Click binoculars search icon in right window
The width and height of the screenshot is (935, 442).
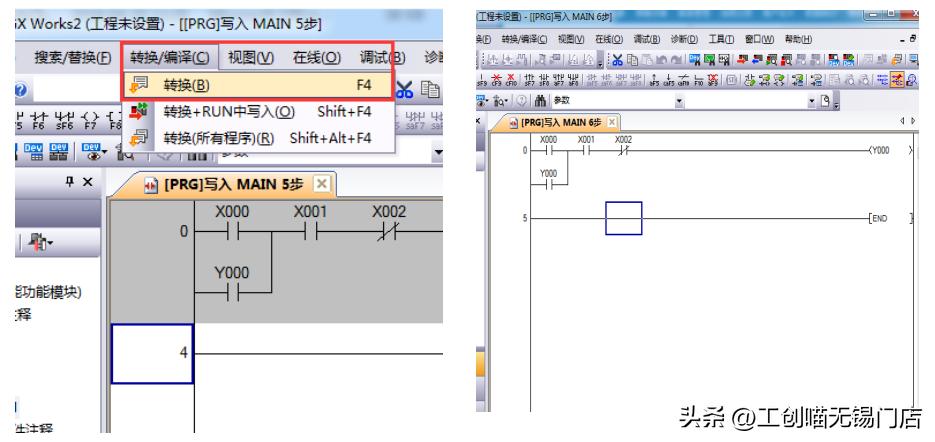(x=540, y=101)
